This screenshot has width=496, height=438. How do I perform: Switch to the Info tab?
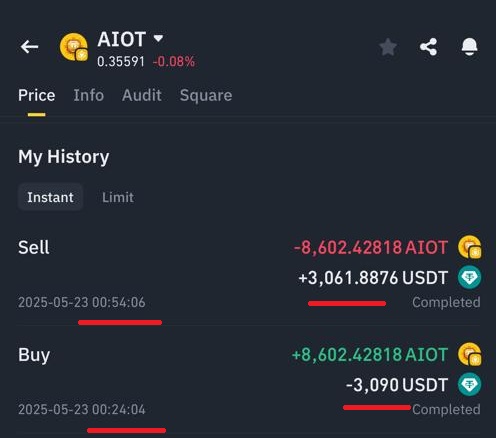pos(89,95)
